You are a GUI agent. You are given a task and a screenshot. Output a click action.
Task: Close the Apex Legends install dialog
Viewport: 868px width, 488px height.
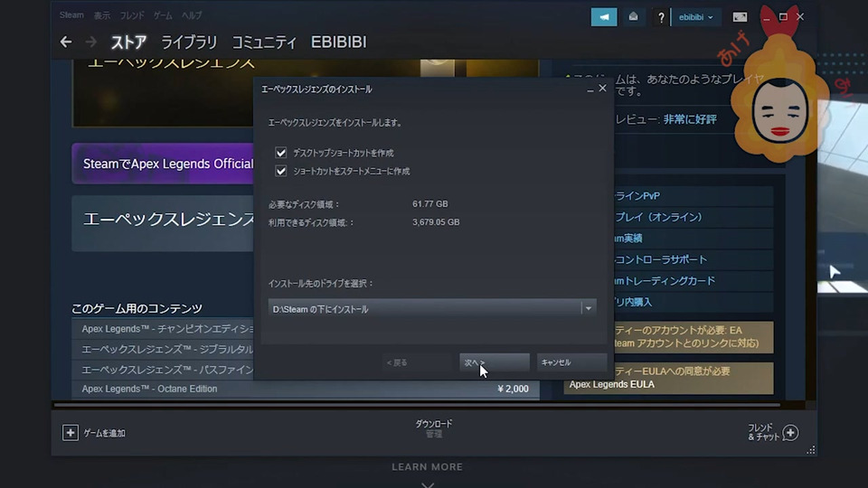pos(602,88)
